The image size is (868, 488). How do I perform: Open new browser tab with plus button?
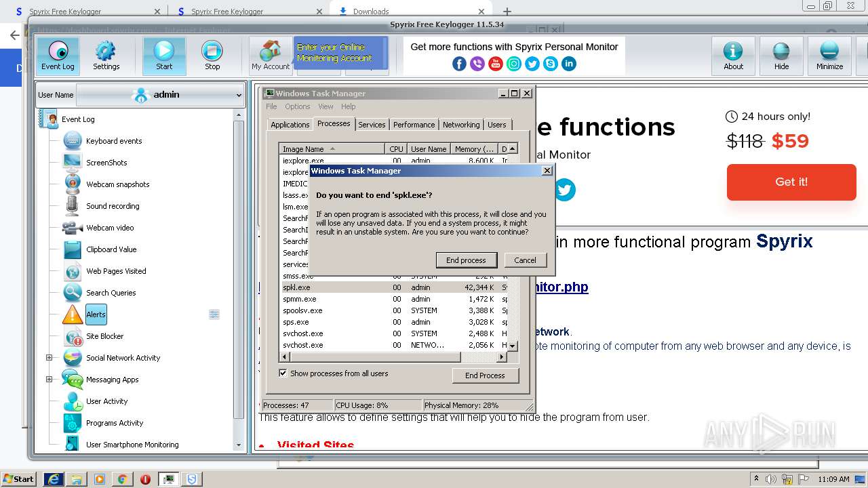[507, 11]
